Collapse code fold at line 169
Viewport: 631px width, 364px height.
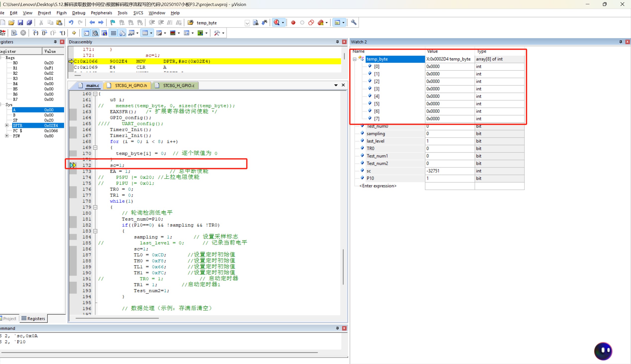pyautogui.click(x=95, y=148)
